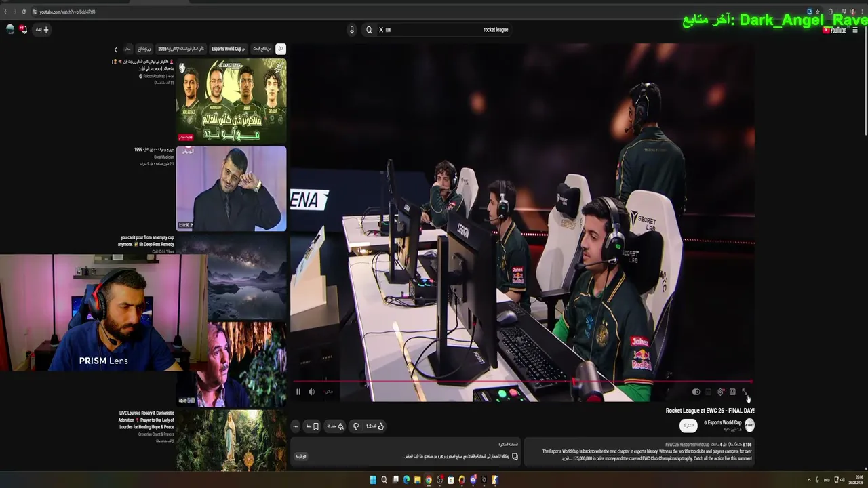Go to the YouTube home logo
The image size is (868, 488).
click(x=835, y=30)
